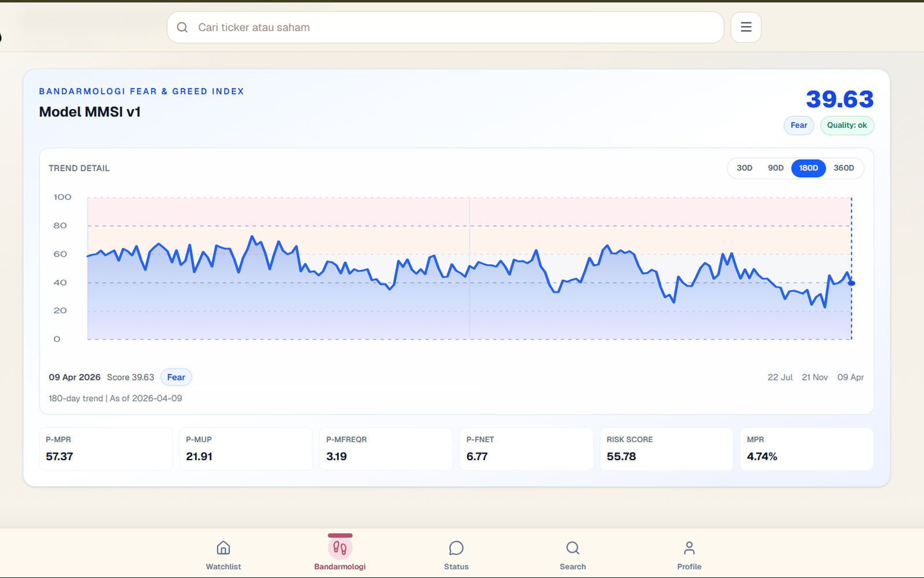Click the Quality: ok badge
924x578 pixels.
[847, 125]
